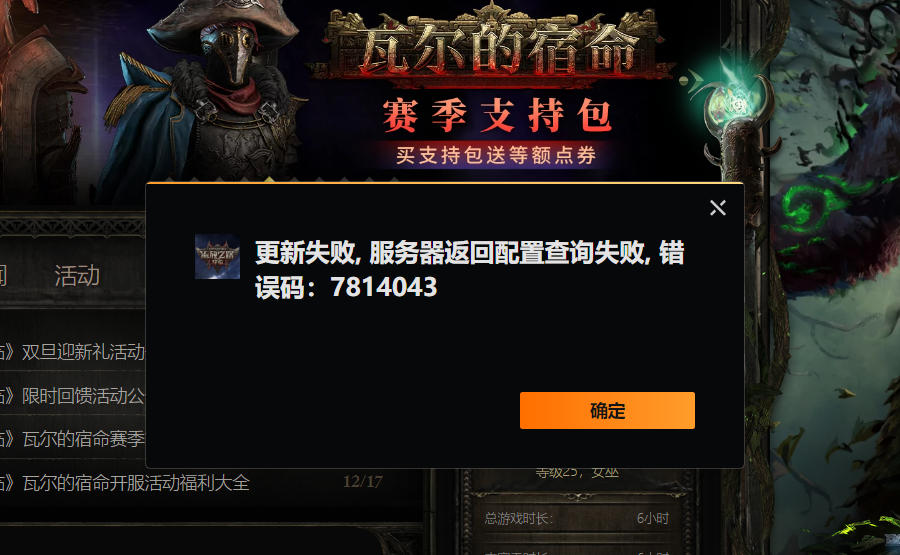900x555 pixels.
Task: Click the error code 7814043 text
Action: click(x=384, y=287)
